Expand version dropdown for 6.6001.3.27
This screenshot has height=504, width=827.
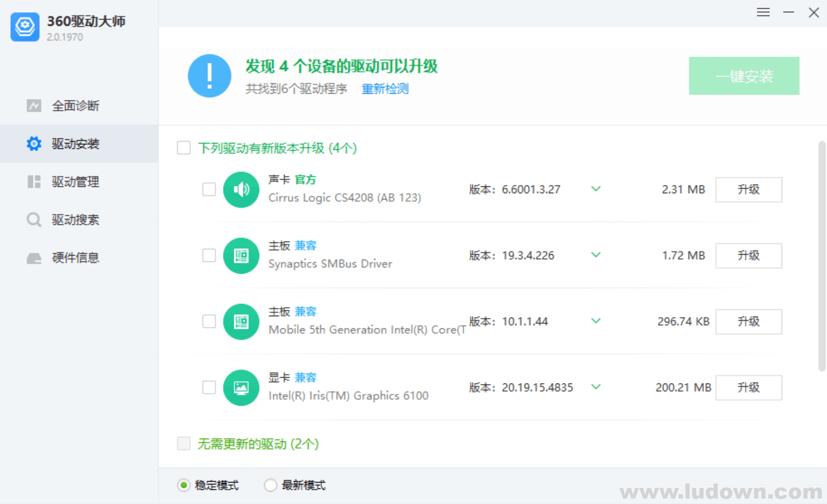pos(596,189)
